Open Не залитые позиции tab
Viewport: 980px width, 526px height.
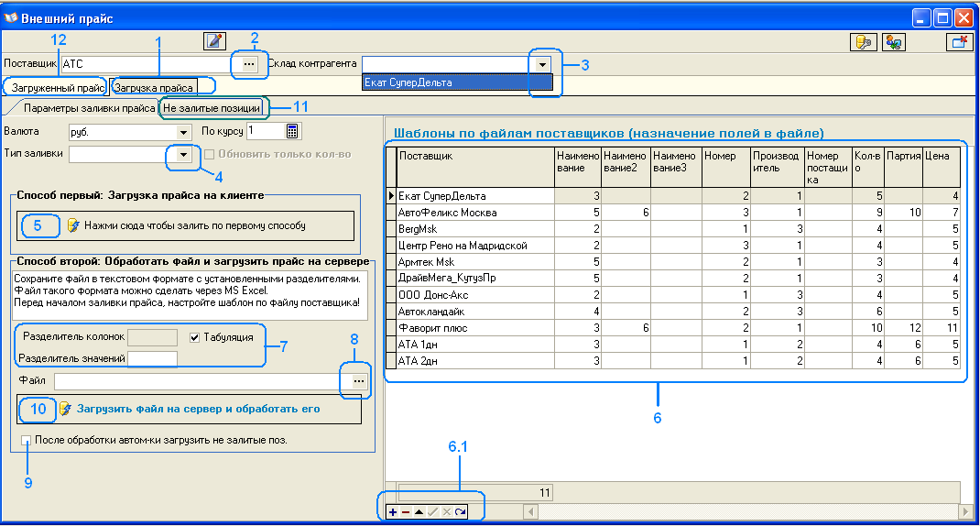click(212, 108)
